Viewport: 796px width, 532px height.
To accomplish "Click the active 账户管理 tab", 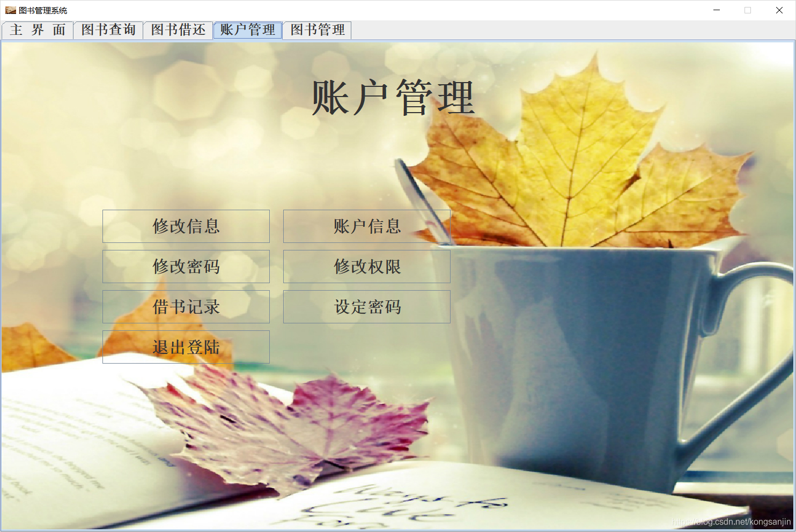I will (x=248, y=30).
